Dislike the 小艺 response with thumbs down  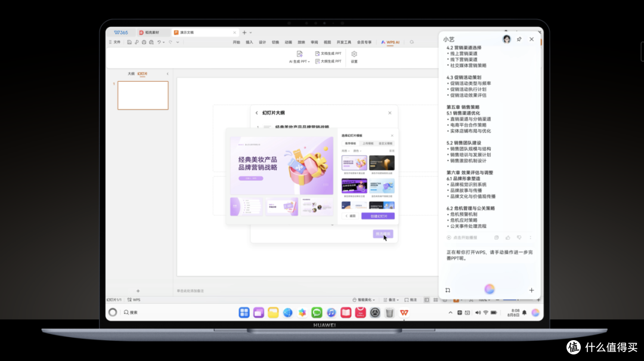[519, 237]
